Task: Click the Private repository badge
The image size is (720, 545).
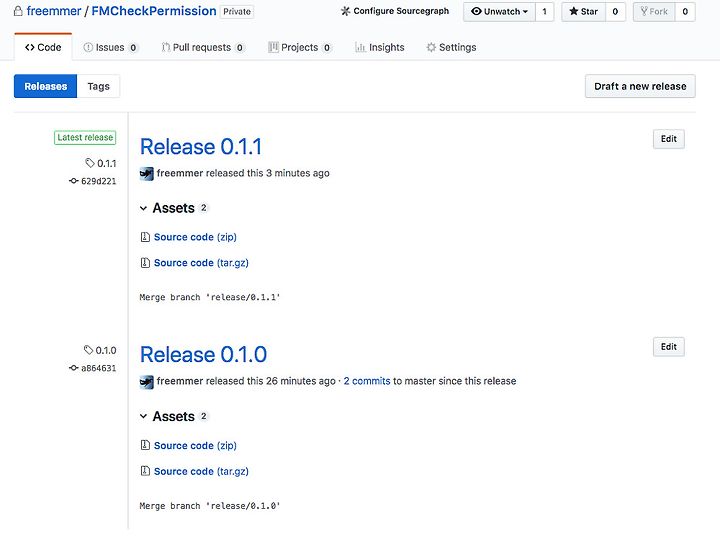Action: point(237,11)
